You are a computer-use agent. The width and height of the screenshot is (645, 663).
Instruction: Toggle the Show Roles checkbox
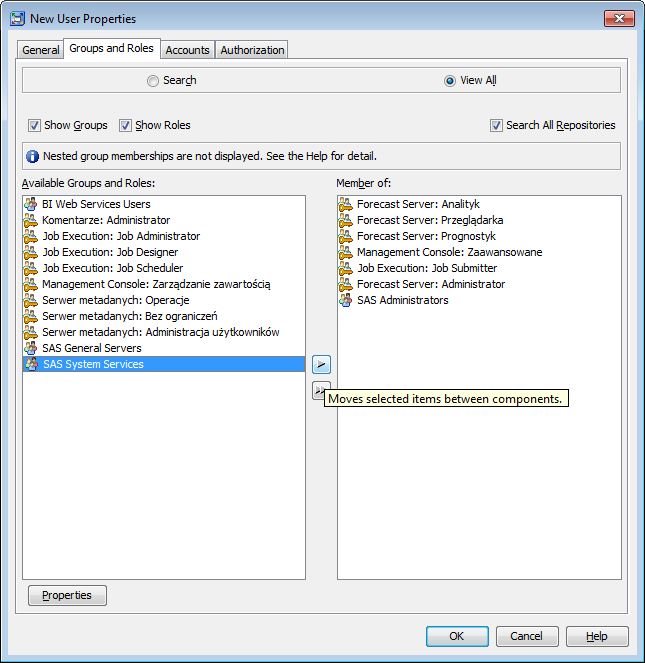[125, 126]
